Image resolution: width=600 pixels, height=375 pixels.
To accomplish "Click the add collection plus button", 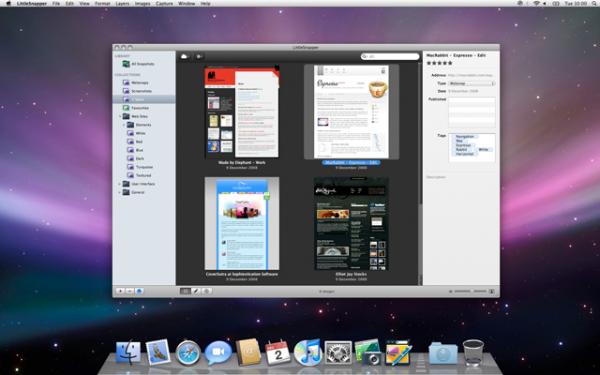I will pos(120,291).
